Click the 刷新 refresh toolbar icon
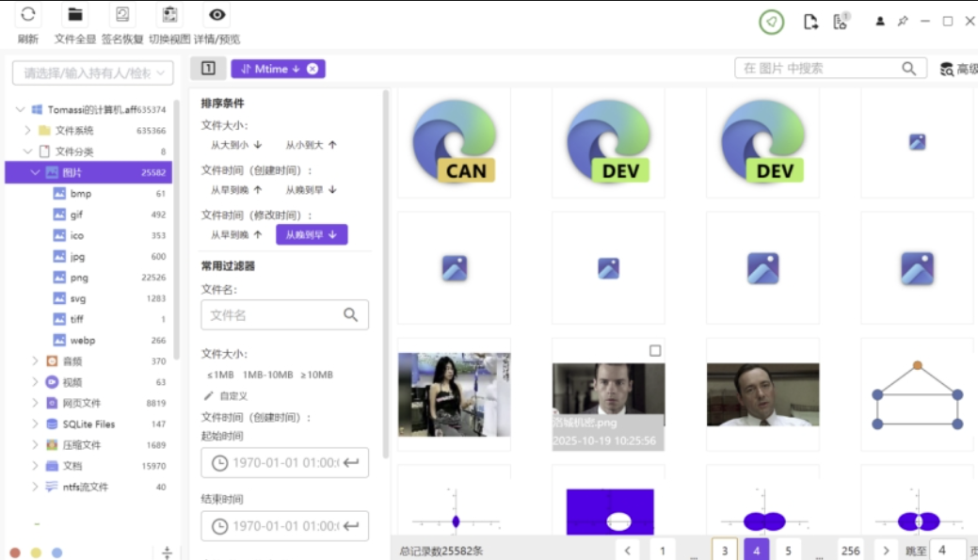The image size is (978, 560). (25, 15)
